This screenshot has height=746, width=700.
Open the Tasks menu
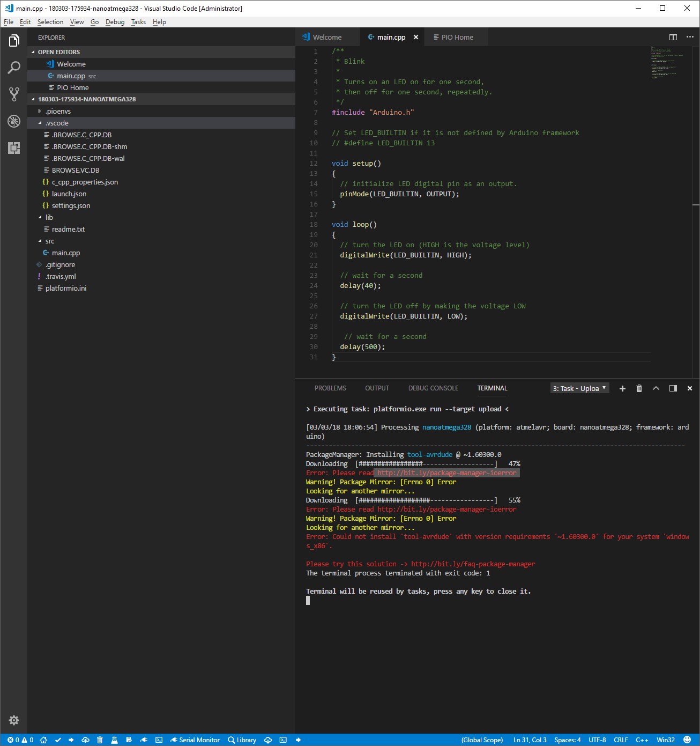(138, 22)
